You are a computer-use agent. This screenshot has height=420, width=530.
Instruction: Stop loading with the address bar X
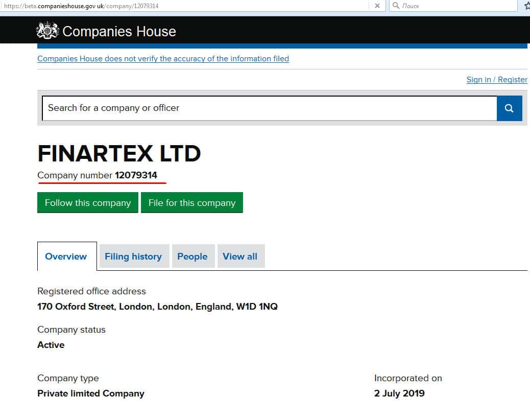click(377, 6)
